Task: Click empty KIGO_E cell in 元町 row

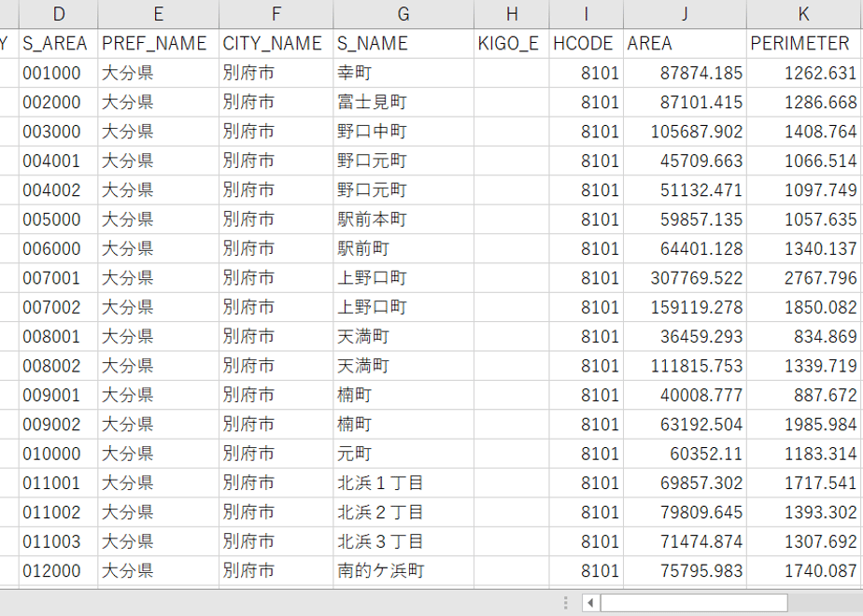Action: pos(512,454)
